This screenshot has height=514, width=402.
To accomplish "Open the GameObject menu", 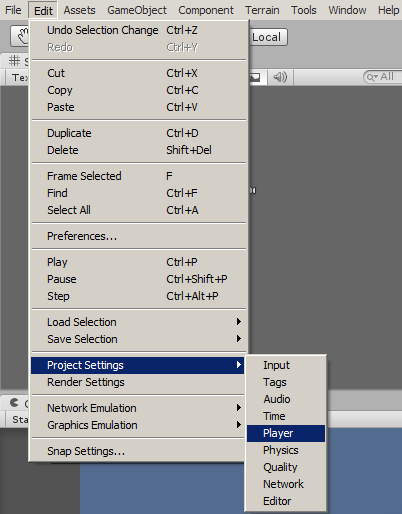I will (x=137, y=10).
